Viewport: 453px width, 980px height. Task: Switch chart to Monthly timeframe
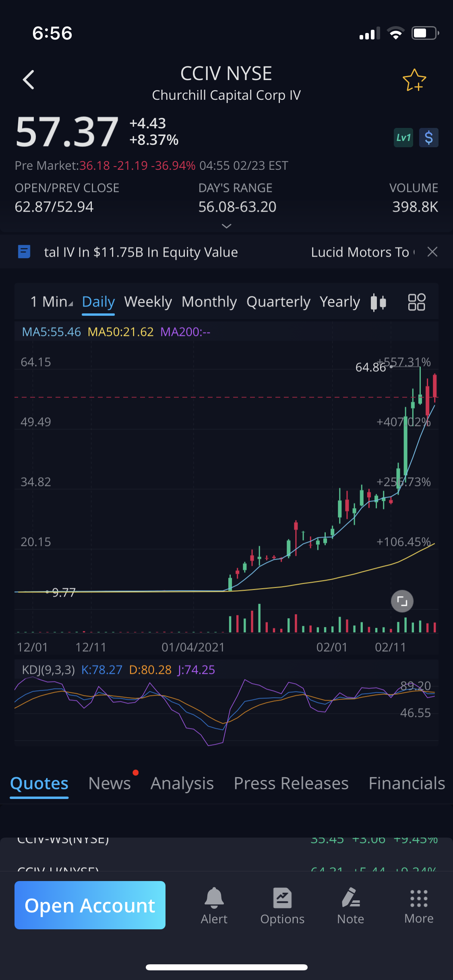[209, 302]
